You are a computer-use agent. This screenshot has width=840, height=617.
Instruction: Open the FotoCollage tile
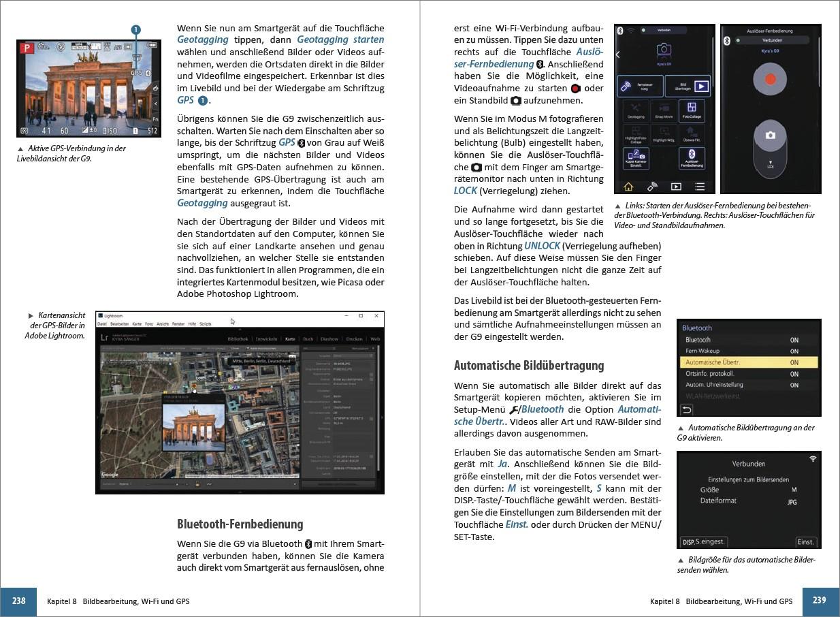click(692, 112)
